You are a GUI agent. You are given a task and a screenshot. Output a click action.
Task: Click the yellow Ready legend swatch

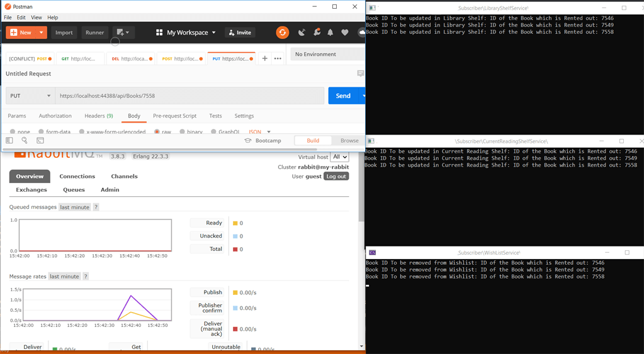235,223
